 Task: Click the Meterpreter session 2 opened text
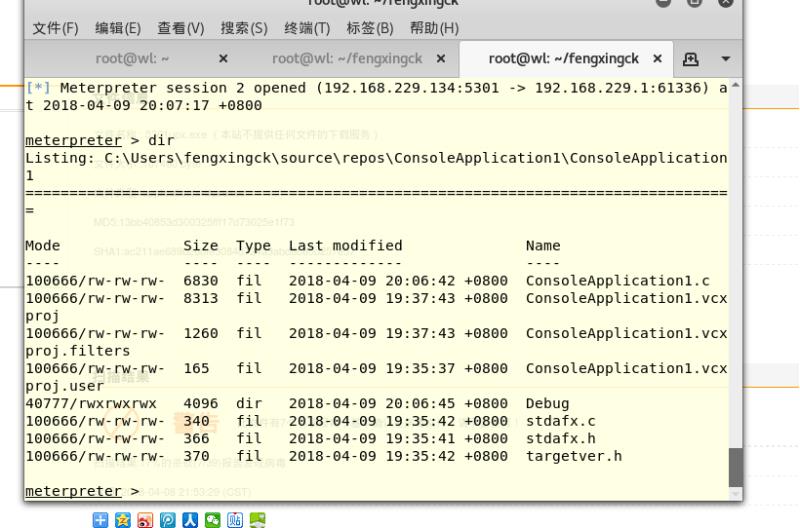click(183, 88)
